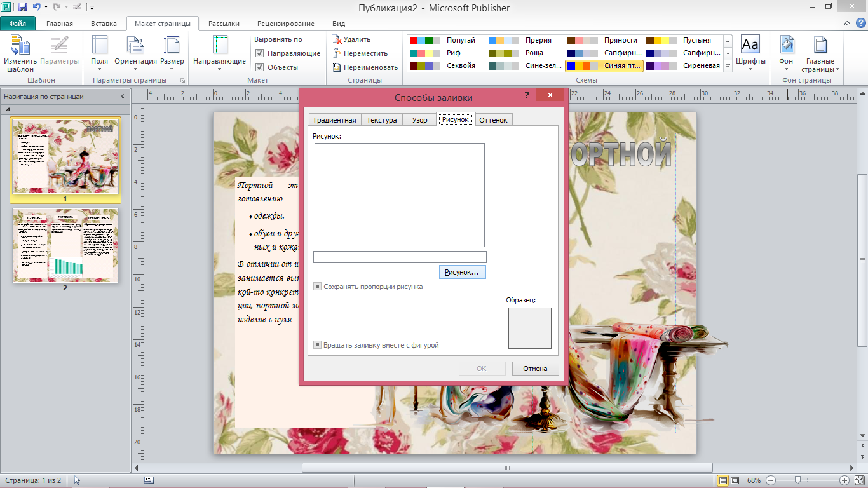Toggle the Объекты alignment checkbox
868x488 pixels.
259,67
